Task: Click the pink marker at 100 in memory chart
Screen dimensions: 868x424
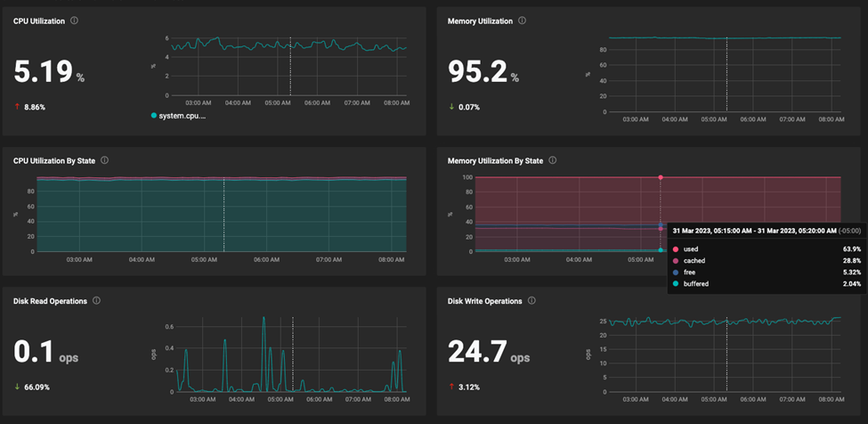Action: (x=661, y=177)
